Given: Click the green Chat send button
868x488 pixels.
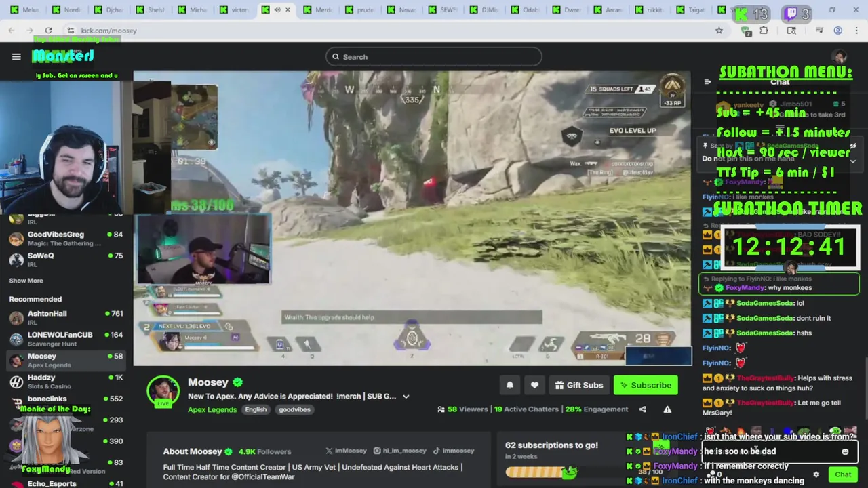Looking at the screenshot, I should [843, 474].
